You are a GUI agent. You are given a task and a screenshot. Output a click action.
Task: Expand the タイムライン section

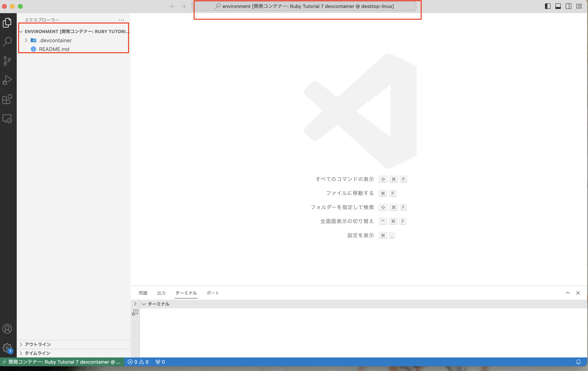click(x=37, y=353)
